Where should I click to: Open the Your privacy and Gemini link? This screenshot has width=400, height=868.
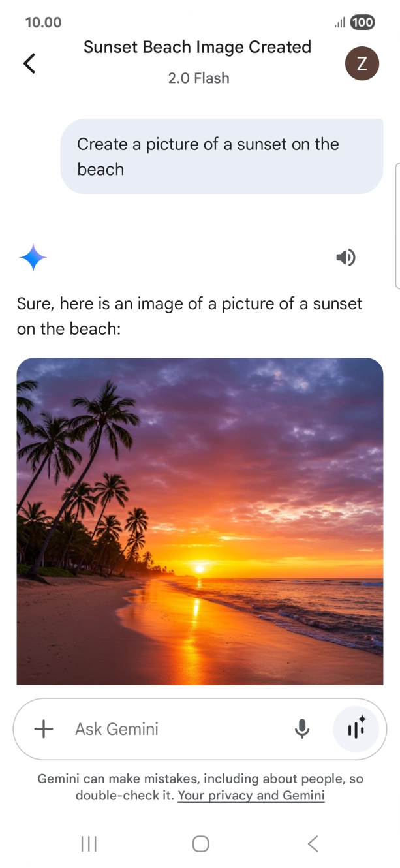[x=251, y=796]
